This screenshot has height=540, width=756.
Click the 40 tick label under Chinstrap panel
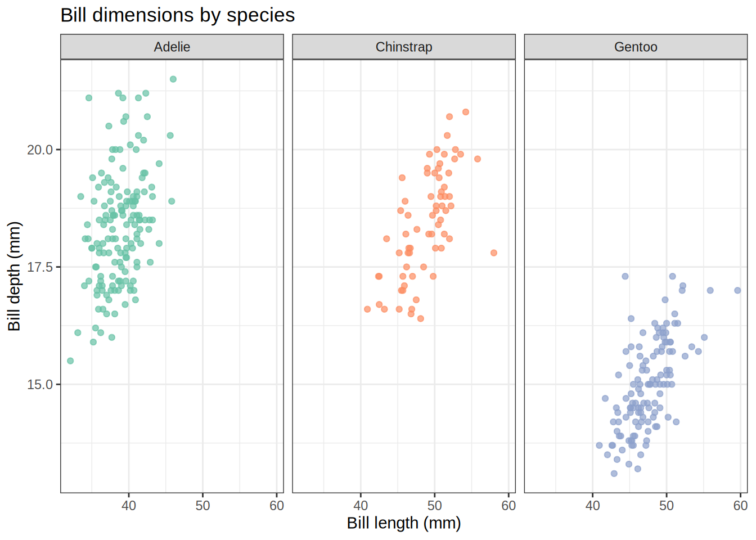[x=361, y=506]
